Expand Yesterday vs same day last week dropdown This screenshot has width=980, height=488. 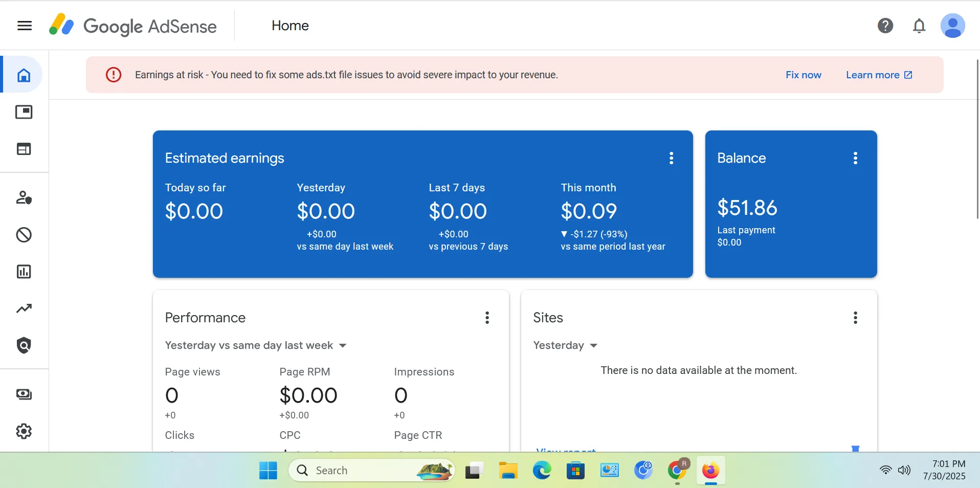(256, 345)
